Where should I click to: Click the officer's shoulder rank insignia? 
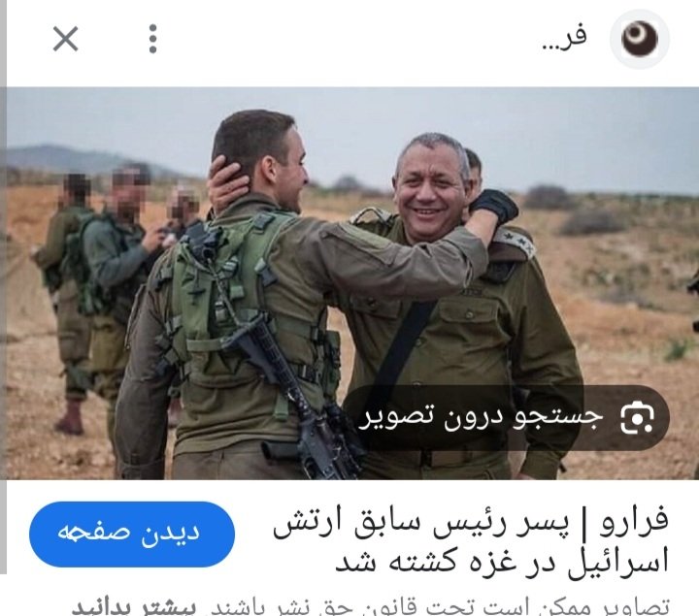[513, 243]
